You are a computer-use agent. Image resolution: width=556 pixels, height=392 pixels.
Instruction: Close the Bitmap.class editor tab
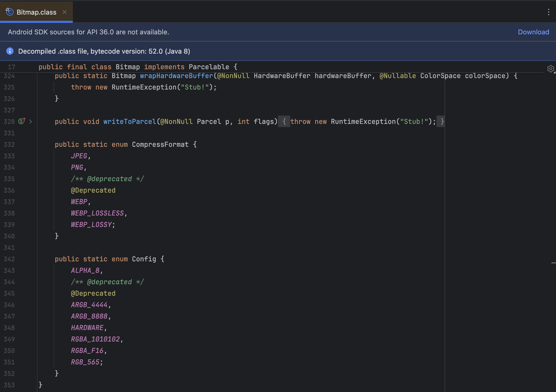[x=65, y=12]
